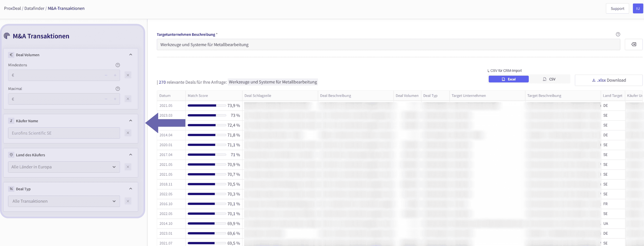Open the Alle Transaktionen dropdown

pyautogui.click(x=64, y=201)
